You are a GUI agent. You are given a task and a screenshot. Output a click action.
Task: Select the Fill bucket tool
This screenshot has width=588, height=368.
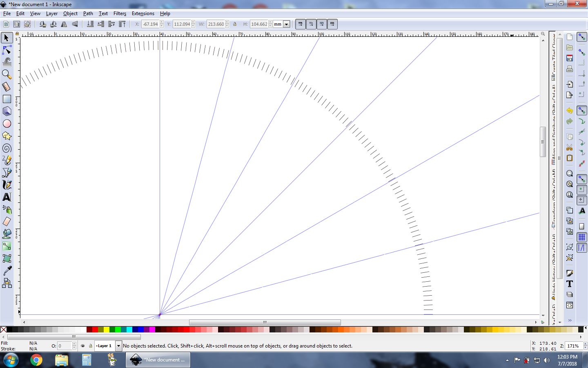coord(7,234)
